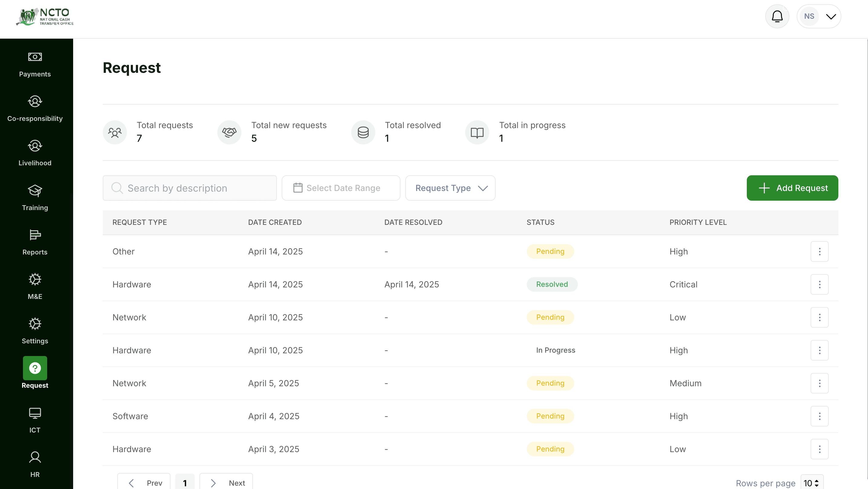Image resolution: width=868 pixels, height=489 pixels.
Task: Change rows per page selector
Action: point(812,483)
